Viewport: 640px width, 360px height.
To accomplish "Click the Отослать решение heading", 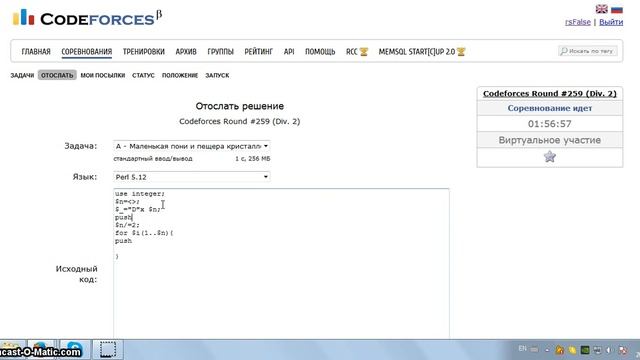I will [x=240, y=106].
